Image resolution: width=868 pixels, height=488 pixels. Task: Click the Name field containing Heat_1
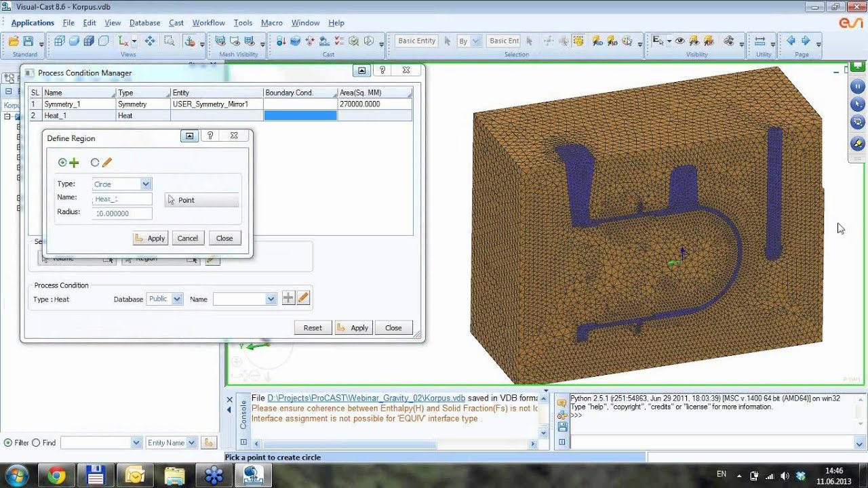coord(123,199)
